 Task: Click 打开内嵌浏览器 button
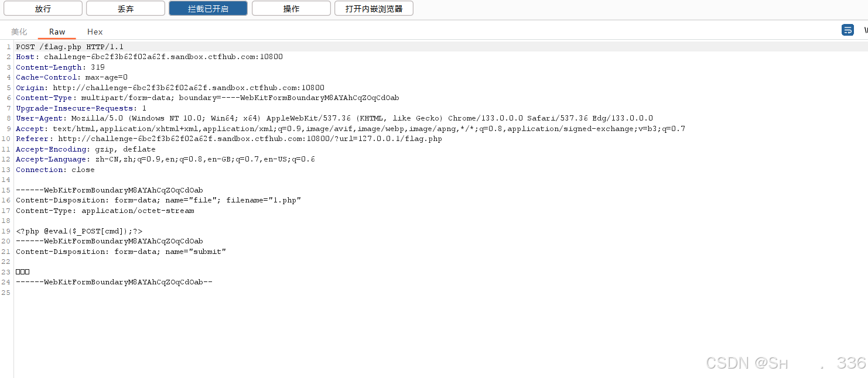click(374, 9)
